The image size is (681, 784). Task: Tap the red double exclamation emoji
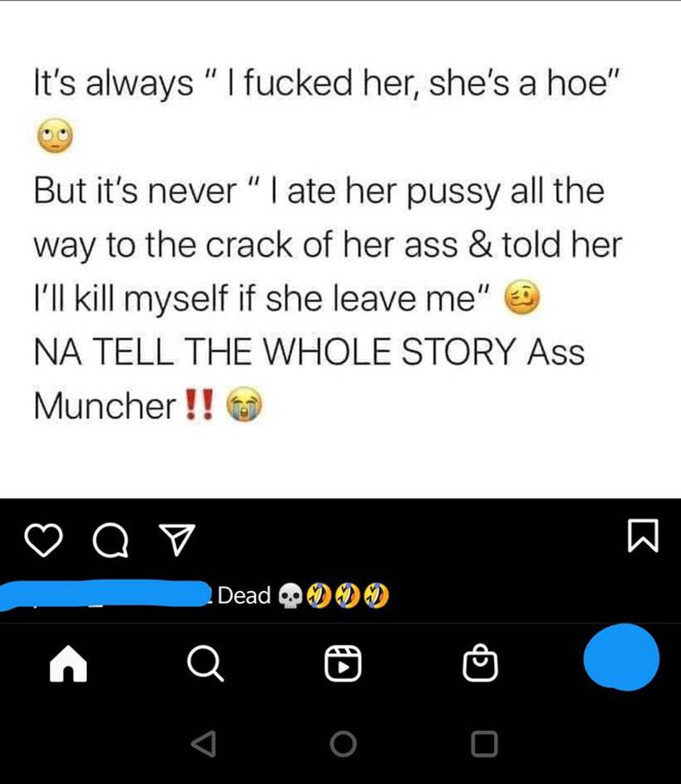(199, 405)
